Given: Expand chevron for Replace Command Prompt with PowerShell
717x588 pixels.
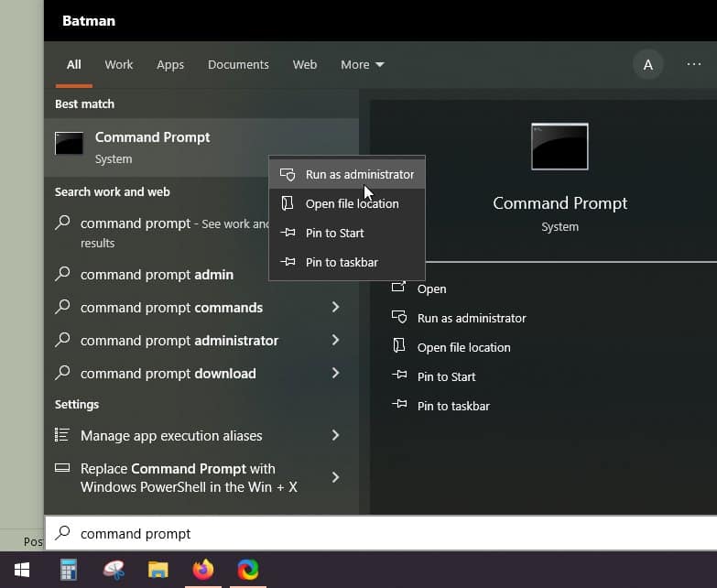Looking at the screenshot, I should point(336,477).
